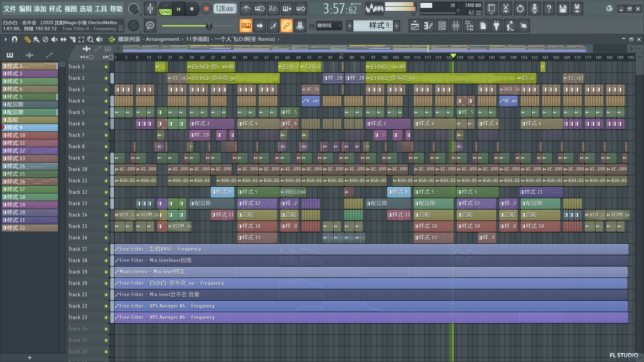
Task: Open the project picker copy icon
Action: click(x=483, y=25)
